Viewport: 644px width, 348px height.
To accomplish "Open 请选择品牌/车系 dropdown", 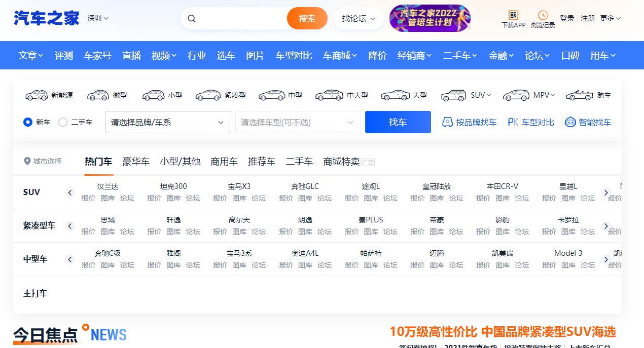I will click(168, 122).
